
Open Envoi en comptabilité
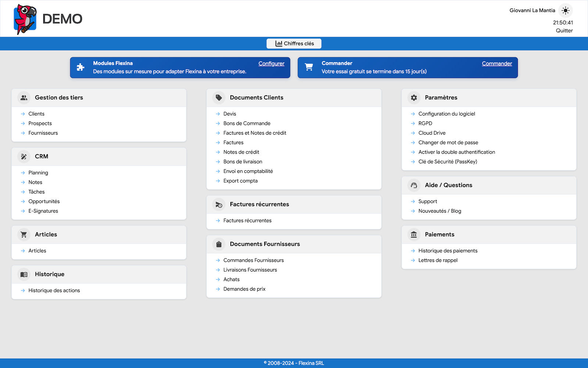point(248,171)
